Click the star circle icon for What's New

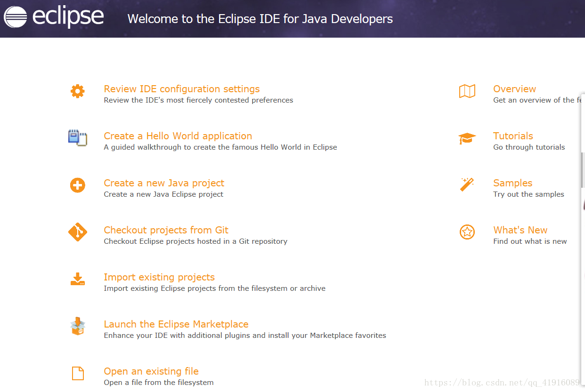pos(467,232)
